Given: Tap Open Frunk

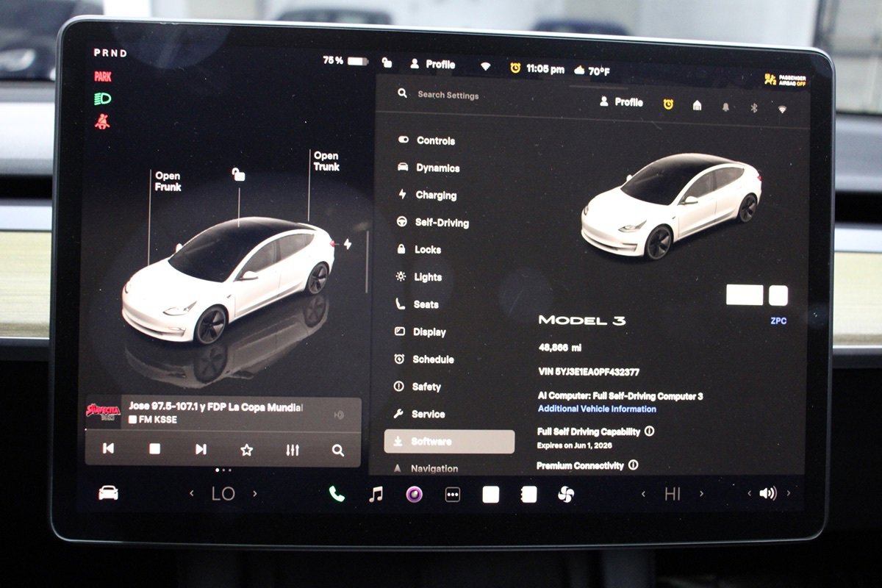Looking at the screenshot, I should click(x=168, y=182).
